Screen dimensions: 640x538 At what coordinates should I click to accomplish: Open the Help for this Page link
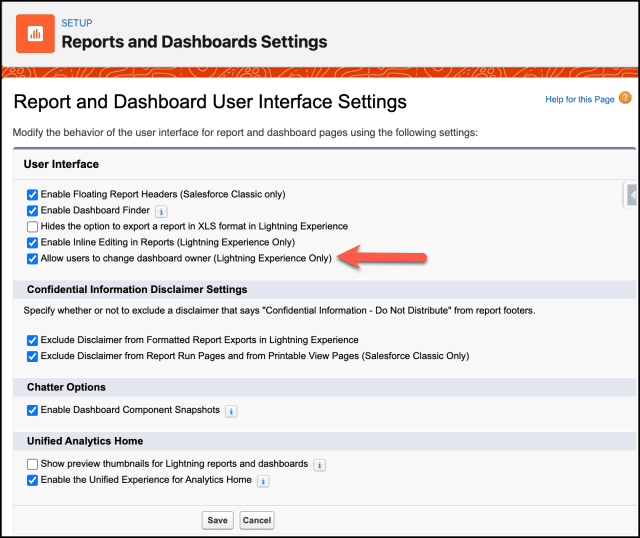(579, 100)
